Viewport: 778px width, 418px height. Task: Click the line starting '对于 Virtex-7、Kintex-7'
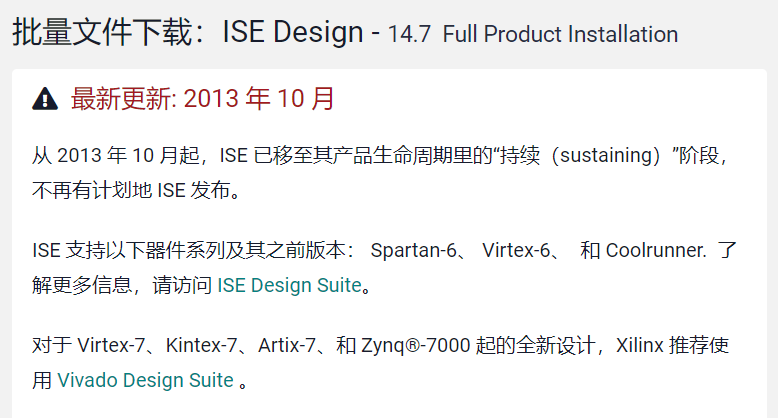click(x=381, y=346)
